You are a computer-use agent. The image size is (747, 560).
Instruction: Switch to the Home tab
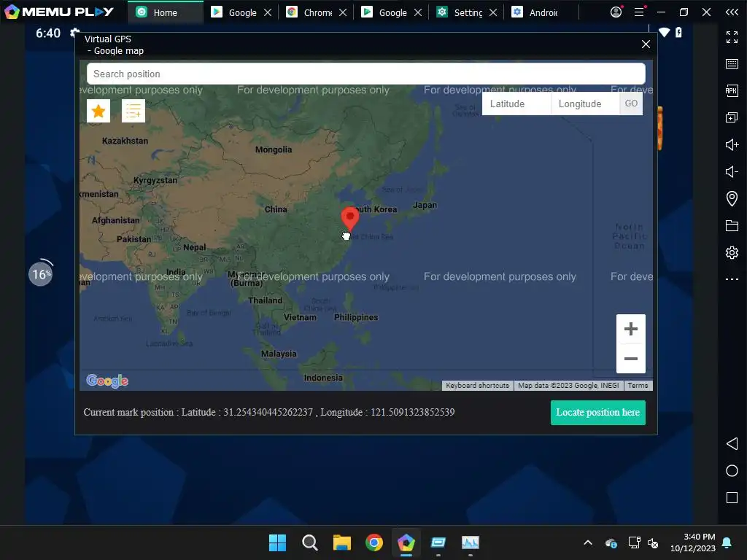[x=166, y=12]
